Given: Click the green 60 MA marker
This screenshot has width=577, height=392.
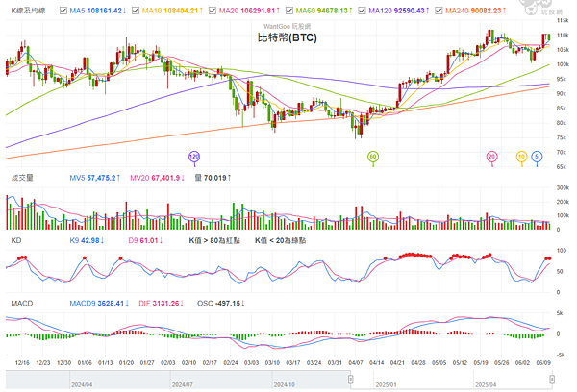Looking at the screenshot, I should coord(373,157).
